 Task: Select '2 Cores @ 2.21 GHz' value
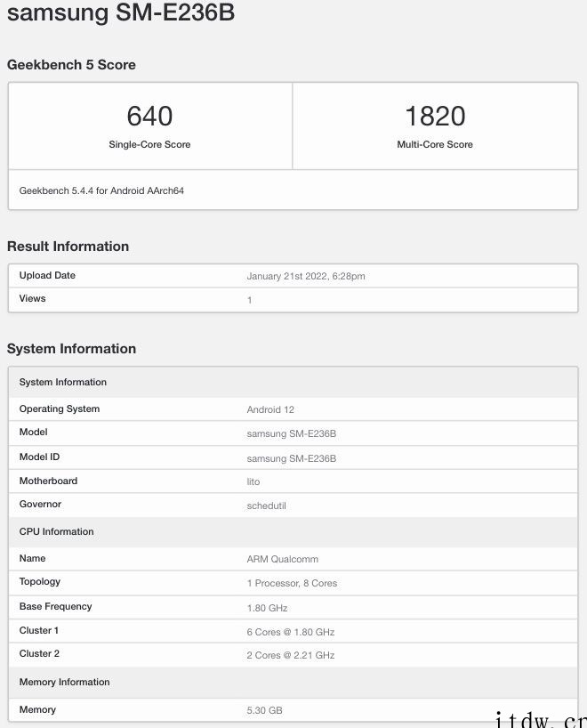291,656
